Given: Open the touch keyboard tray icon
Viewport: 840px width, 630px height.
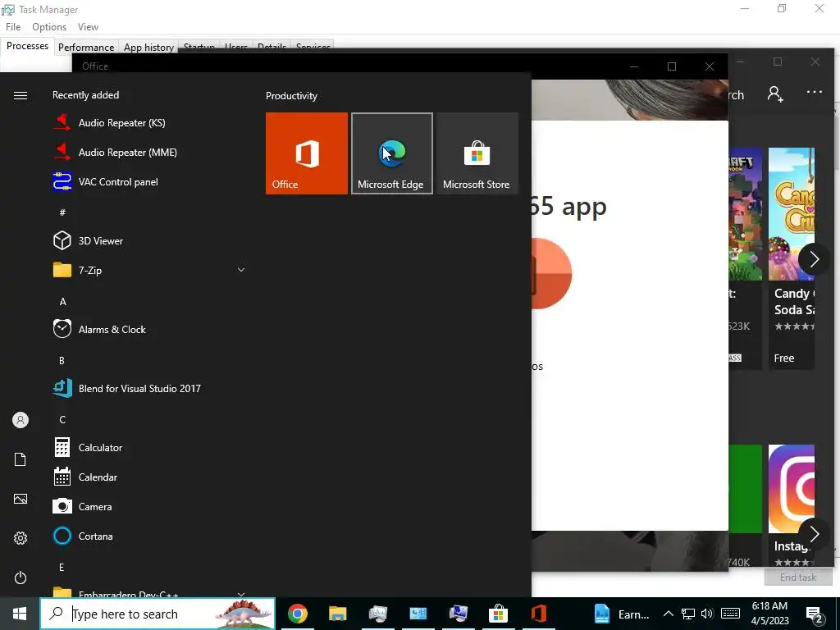Looking at the screenshot, I should 730,614.
